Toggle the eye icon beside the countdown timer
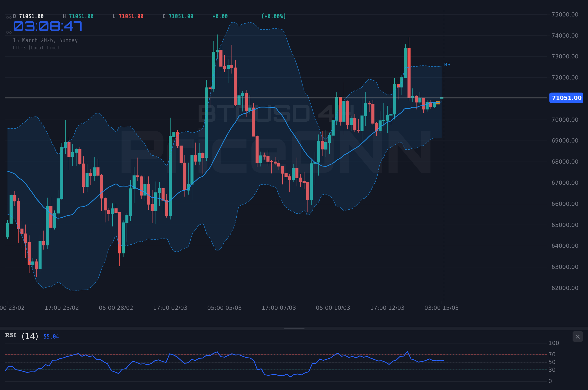Image resolution: width=588 pixels, height=390 pixels. point(8,32)
